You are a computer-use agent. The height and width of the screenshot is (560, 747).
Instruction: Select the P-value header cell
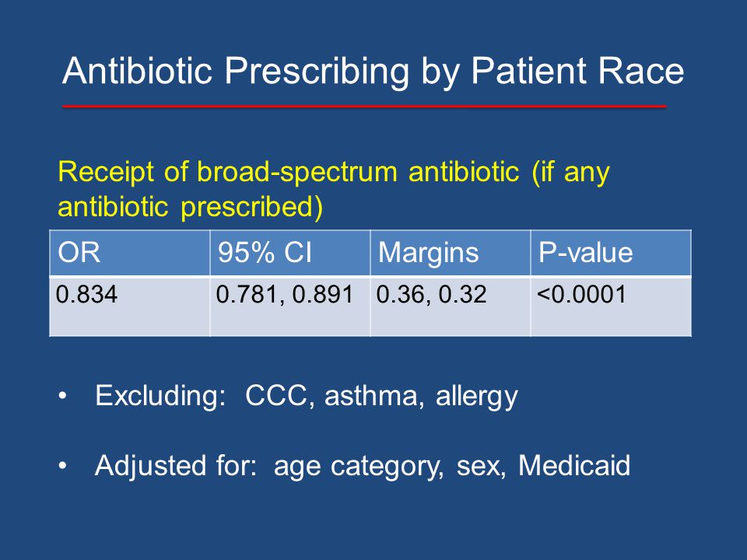click(x=611, y=253)
